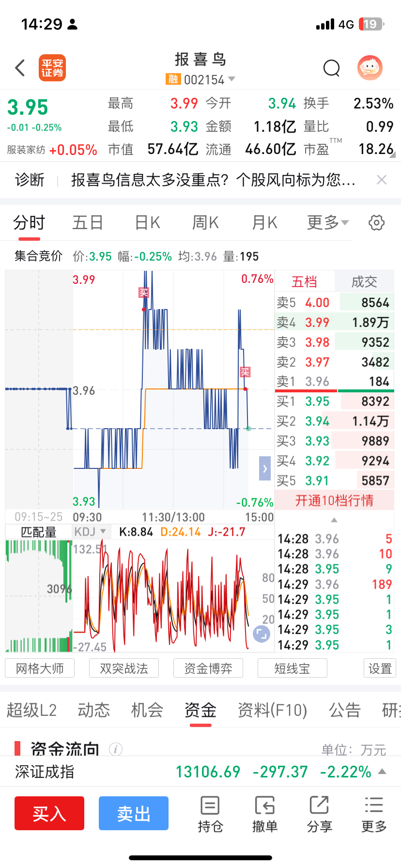The image size is (401, 868).
Task: Select 卖3 3.98 order row
Action: [334, 342]
